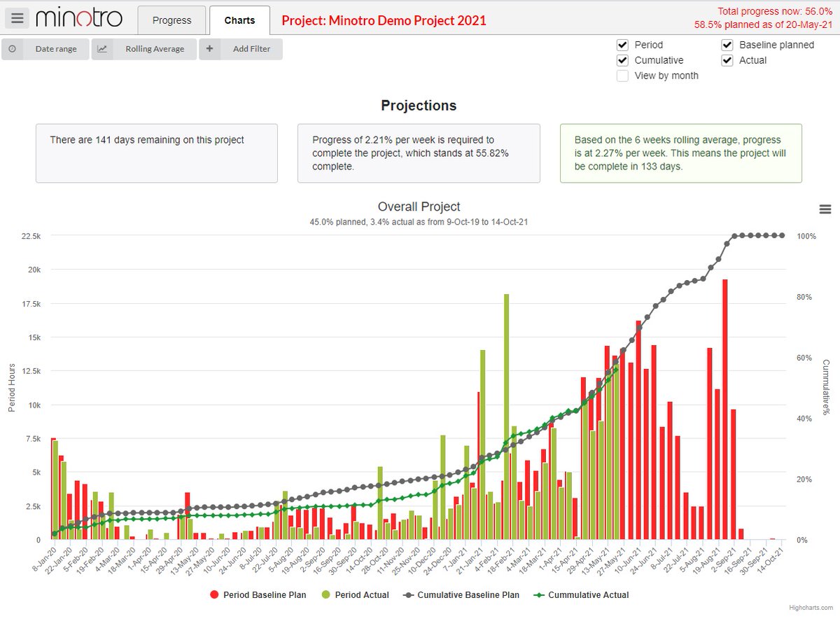Toggle Cummulative Actual legend series
The image size is (840, 621).
[582, 595]
